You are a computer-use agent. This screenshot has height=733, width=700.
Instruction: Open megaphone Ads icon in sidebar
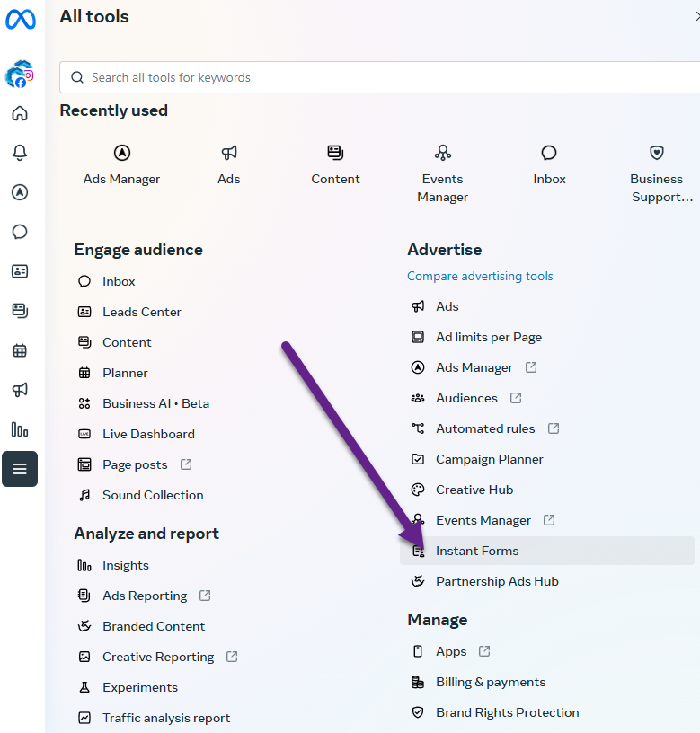[20, 390]
